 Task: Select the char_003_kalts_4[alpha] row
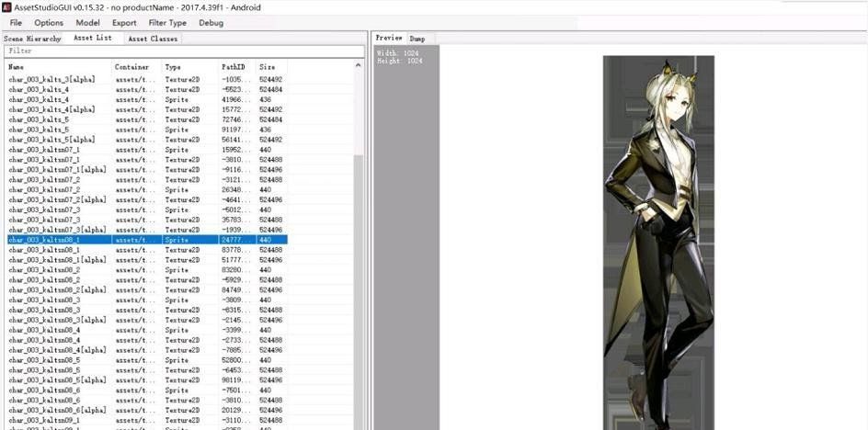point(147,109)
